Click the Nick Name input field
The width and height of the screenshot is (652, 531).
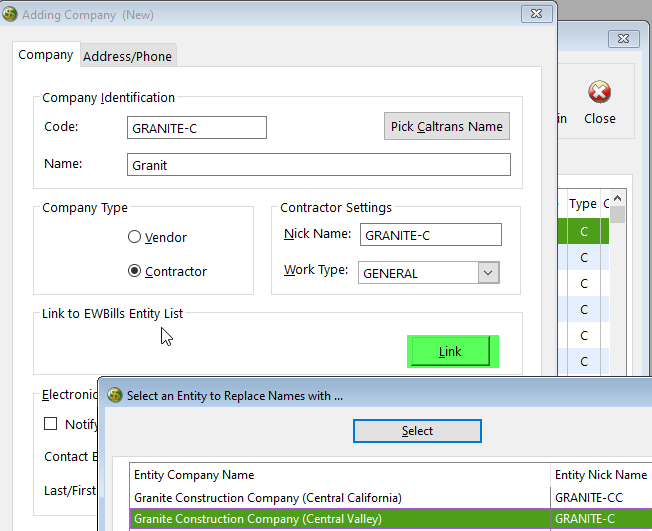pos(430,235)
